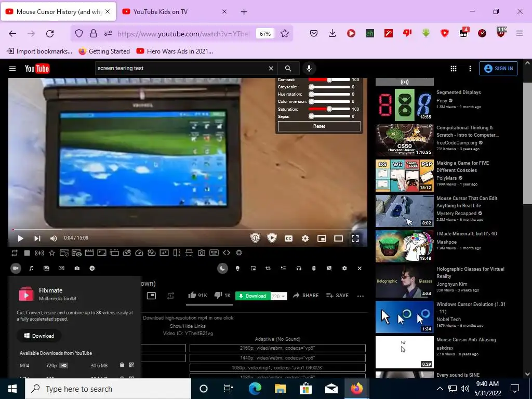Select the Mouse Cursor History tab
This screenshot has height=399, width=532.
click(59, 11)
